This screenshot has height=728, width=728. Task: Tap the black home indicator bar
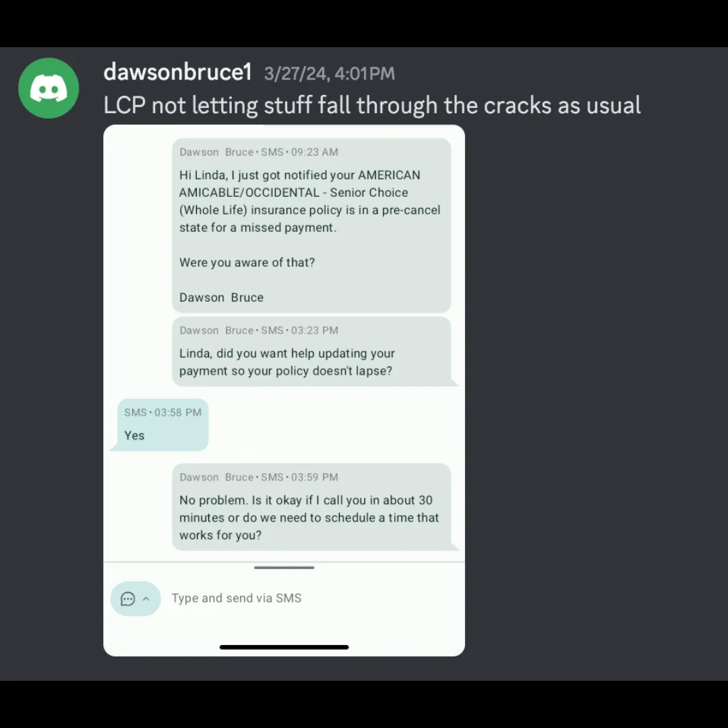point(284,646)
